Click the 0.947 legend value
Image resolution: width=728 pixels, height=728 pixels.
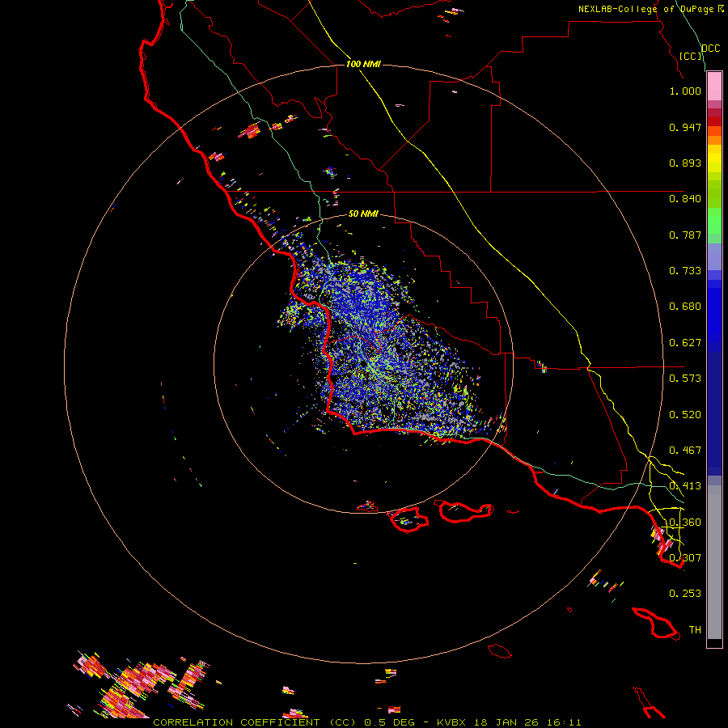tap(685, 127)
